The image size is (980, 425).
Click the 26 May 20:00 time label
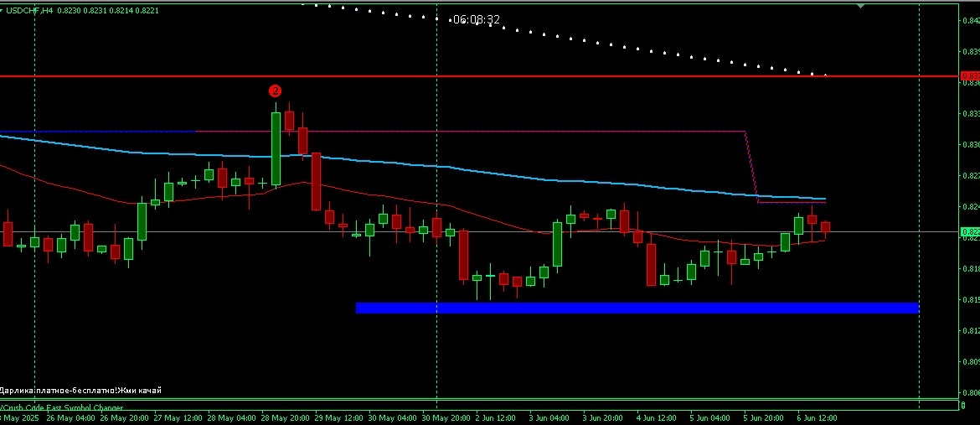[x=124, y=417]
